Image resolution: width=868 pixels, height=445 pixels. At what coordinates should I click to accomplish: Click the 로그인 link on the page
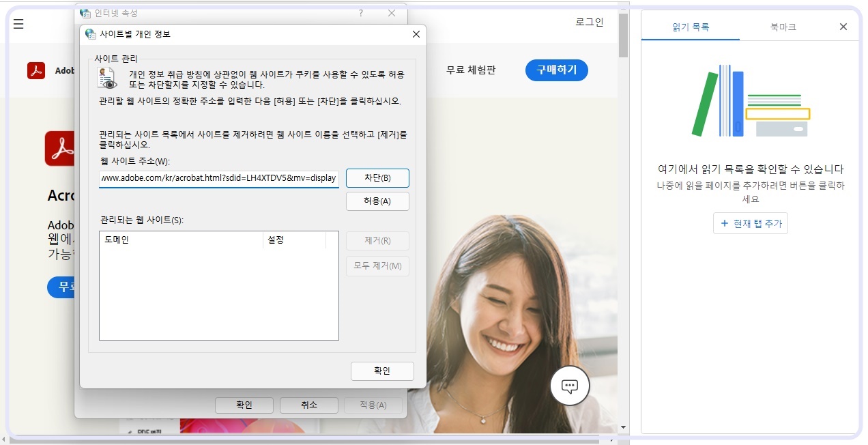[x=590, y=22]
